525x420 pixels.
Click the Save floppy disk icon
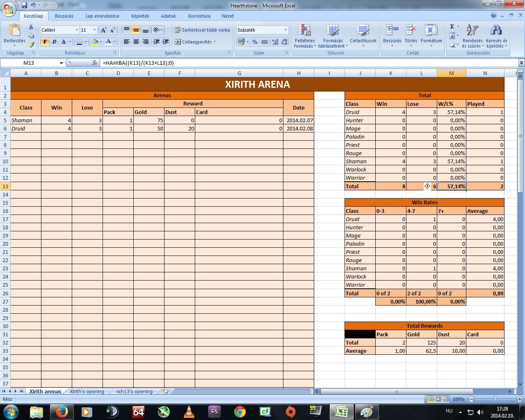(x=24, y=5)
